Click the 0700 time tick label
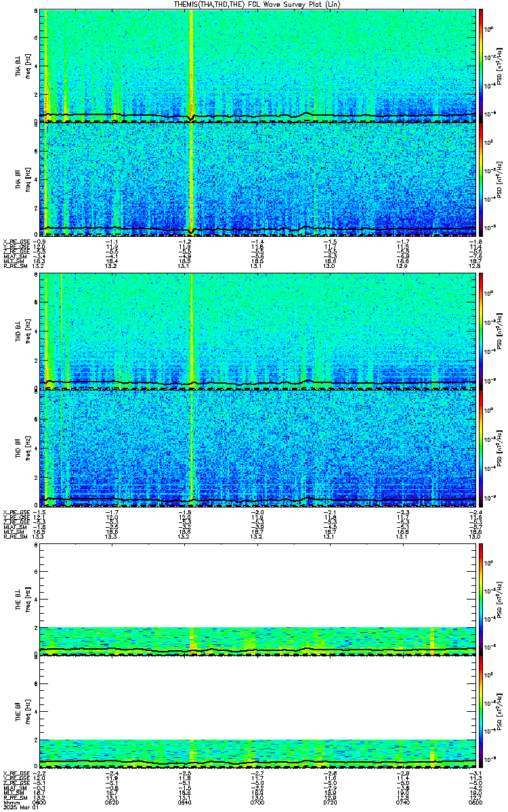This screenshot has width=508, height=812. coord(257,803)
